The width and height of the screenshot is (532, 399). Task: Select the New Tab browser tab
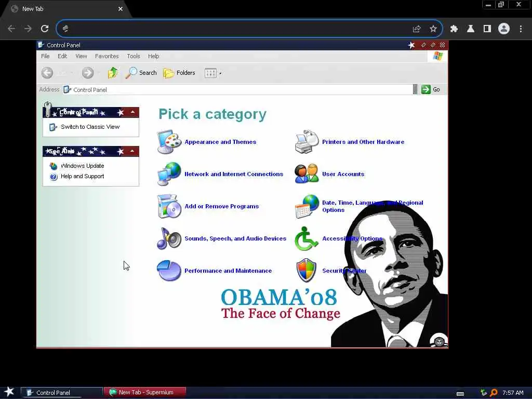click(x=64, y=9)
